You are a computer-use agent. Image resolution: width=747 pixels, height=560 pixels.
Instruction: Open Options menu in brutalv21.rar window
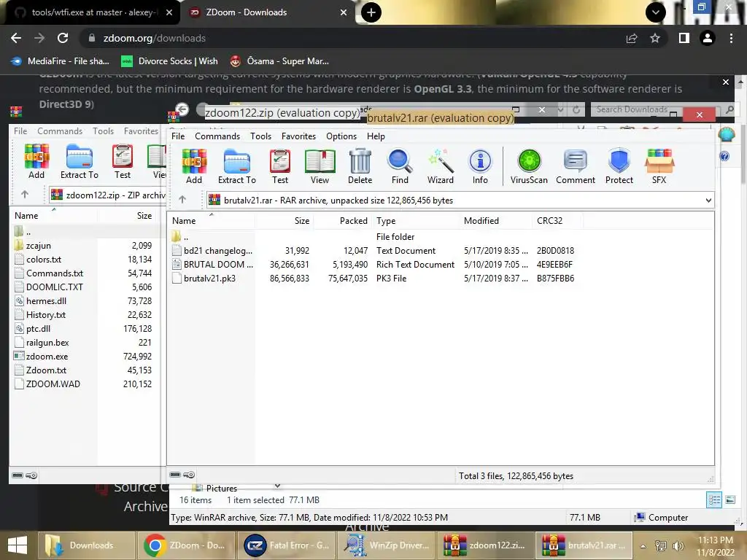click(x=341, y=136)
